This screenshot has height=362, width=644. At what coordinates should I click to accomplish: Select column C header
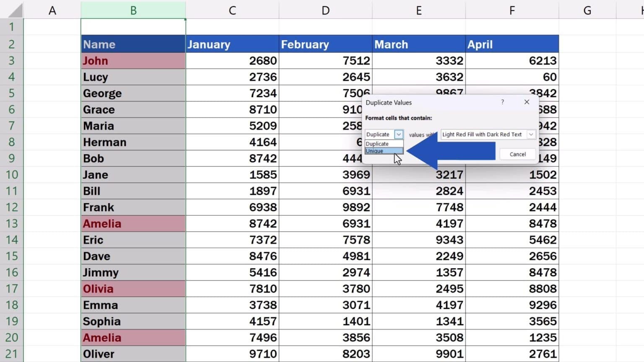pyautogui.click(x=232, y=10)
